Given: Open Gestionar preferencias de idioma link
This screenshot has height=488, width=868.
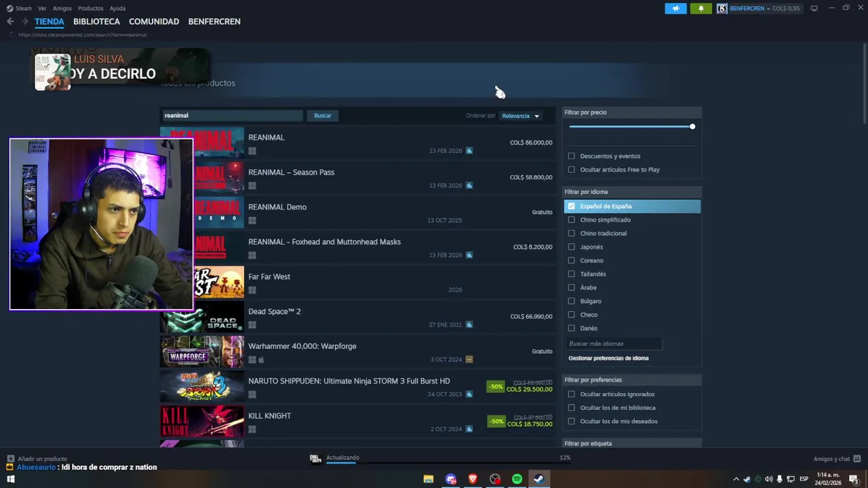Looking at the screenshot, I should pyautogui.click(x=608, y=358).
